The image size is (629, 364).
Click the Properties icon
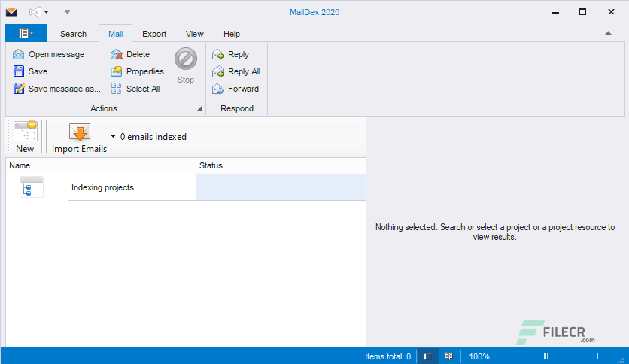coord(117,71)
